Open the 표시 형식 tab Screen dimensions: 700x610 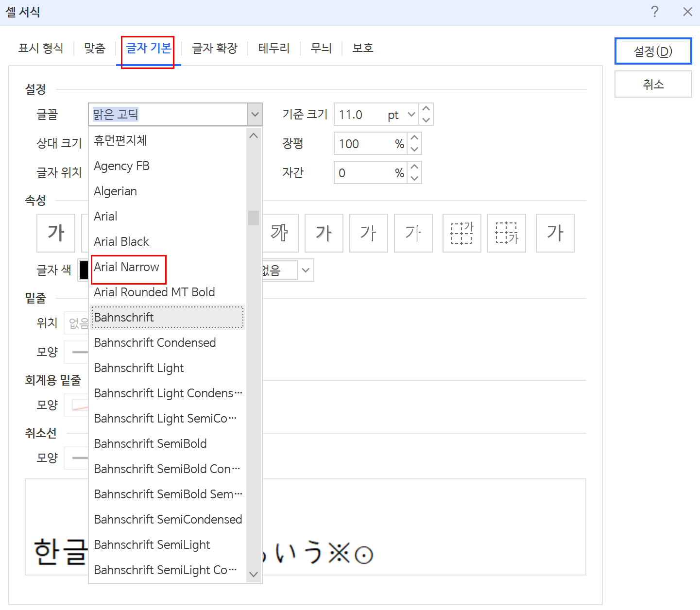41,48
